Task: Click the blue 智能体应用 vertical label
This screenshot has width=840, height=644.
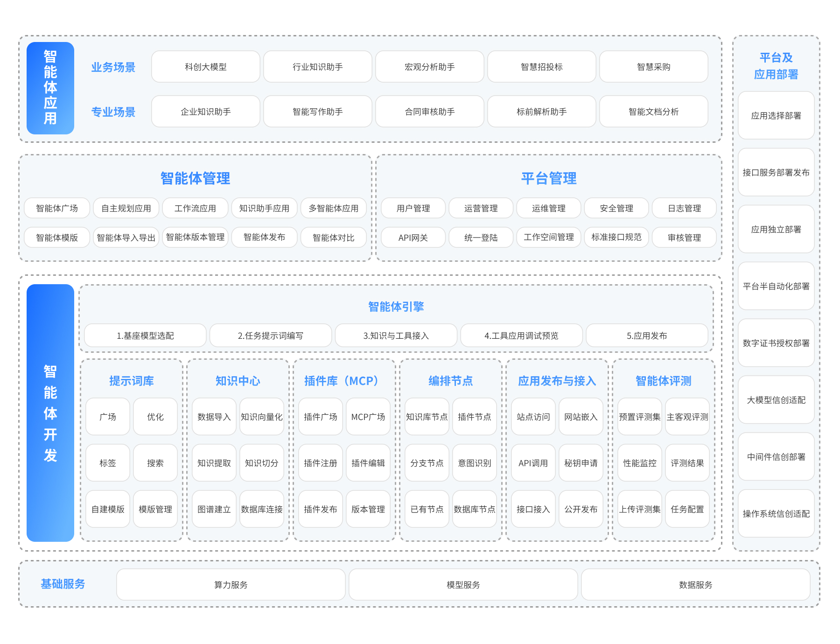Action: 50,88
